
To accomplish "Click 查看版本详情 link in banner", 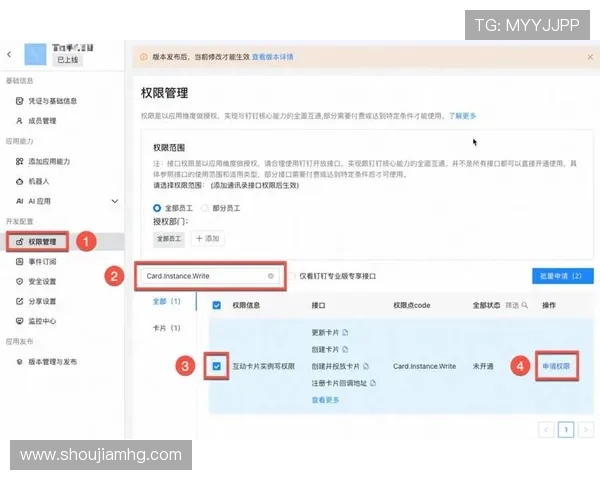I will pos(272,57).
